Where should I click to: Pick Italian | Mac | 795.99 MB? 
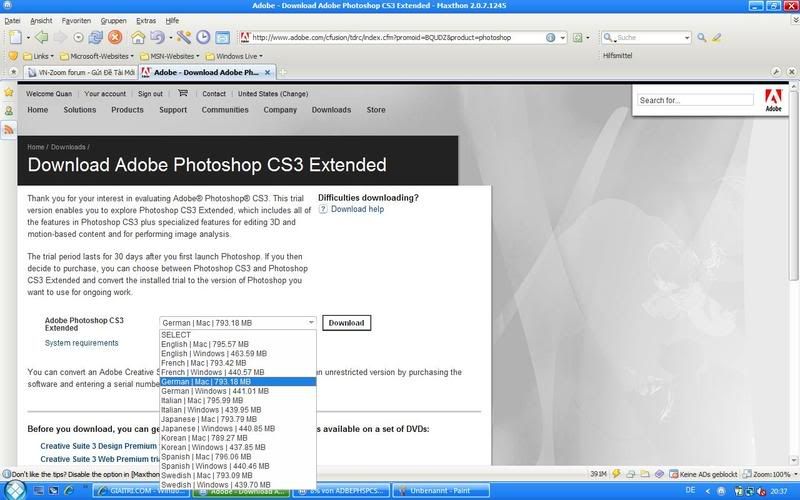238,401
